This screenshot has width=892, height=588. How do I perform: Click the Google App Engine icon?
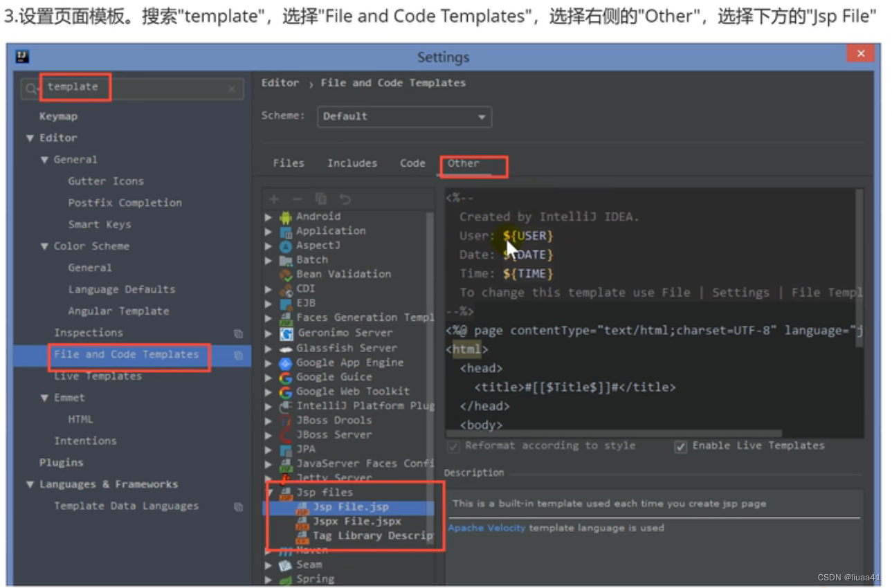click(286, 363)
